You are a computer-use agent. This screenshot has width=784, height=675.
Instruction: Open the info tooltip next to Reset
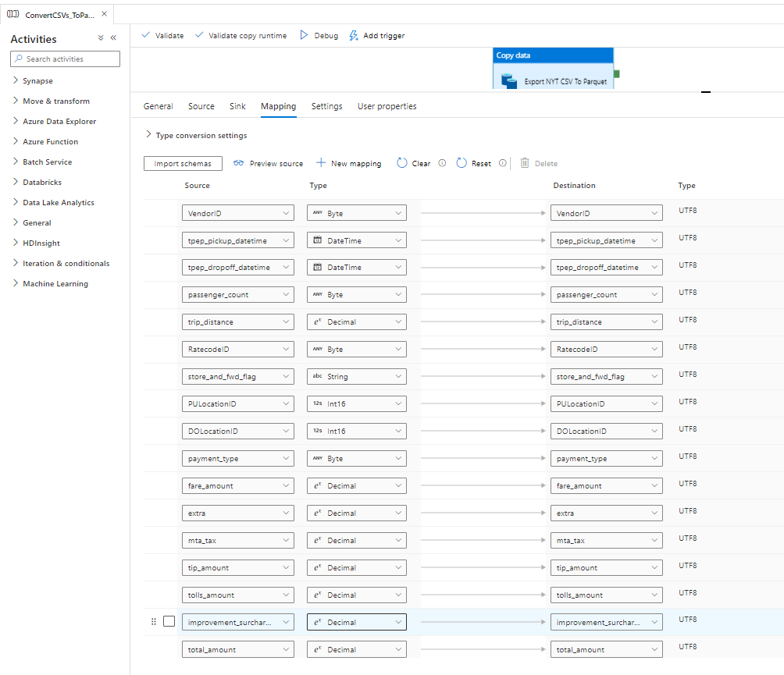(503, 163)
